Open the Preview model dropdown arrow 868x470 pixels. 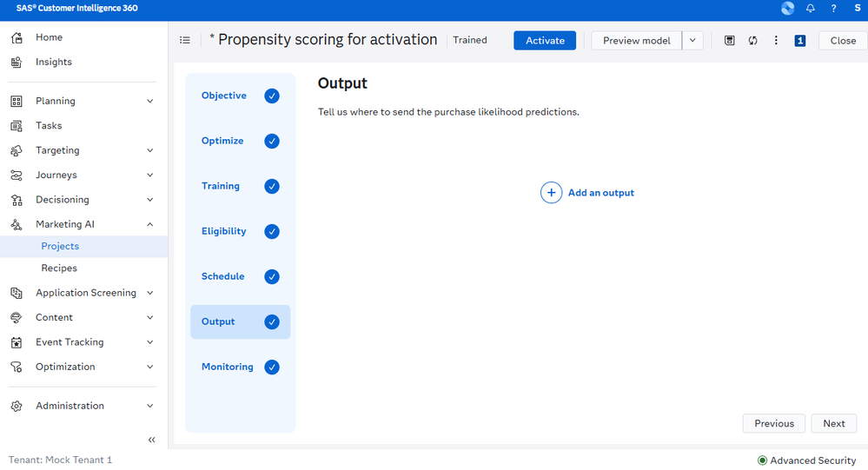[692, 41]
